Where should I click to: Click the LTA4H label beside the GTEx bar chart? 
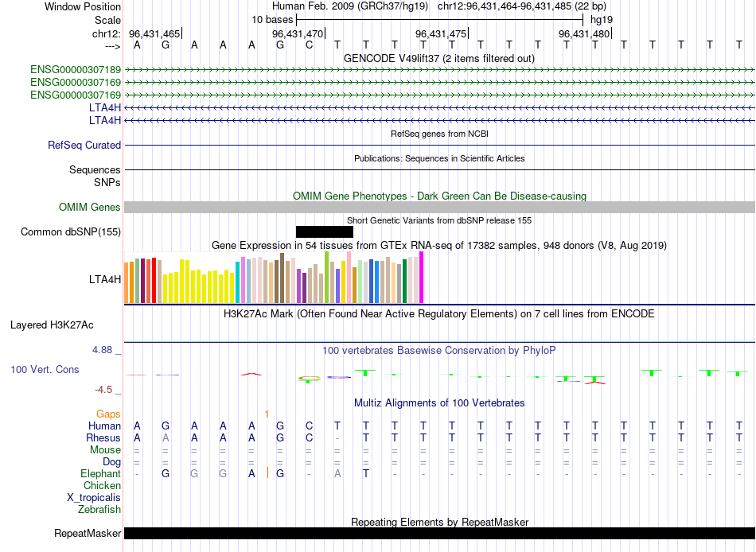(x=104, y=280)
